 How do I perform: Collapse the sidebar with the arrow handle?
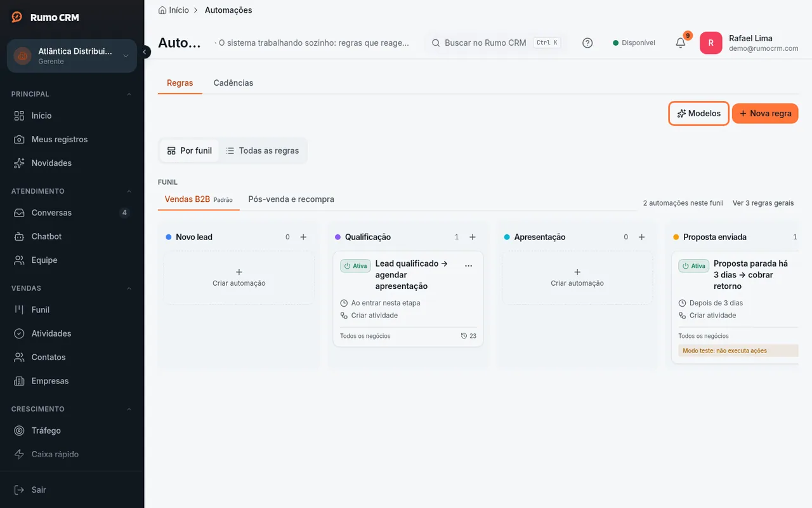145,51
